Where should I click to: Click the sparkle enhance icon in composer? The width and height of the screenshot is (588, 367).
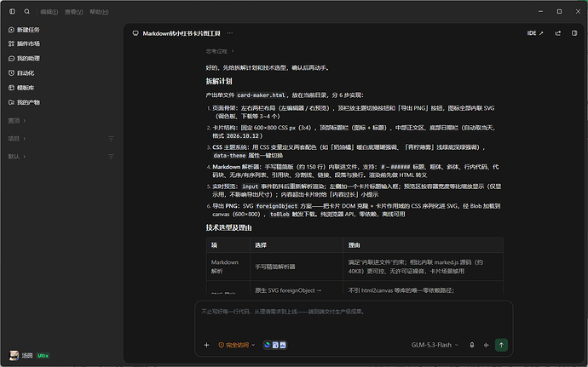pyautogui.click(x=487, y=345)
